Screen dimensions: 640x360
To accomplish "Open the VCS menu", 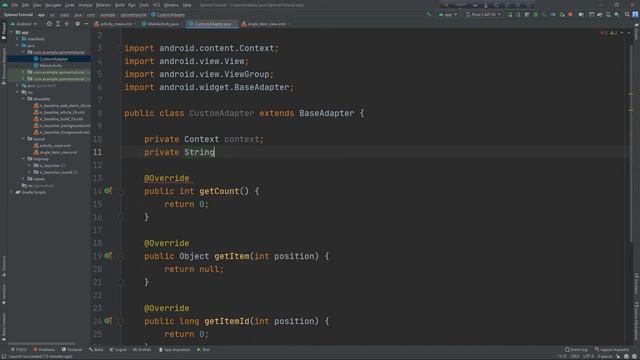I will click(156, 5).
